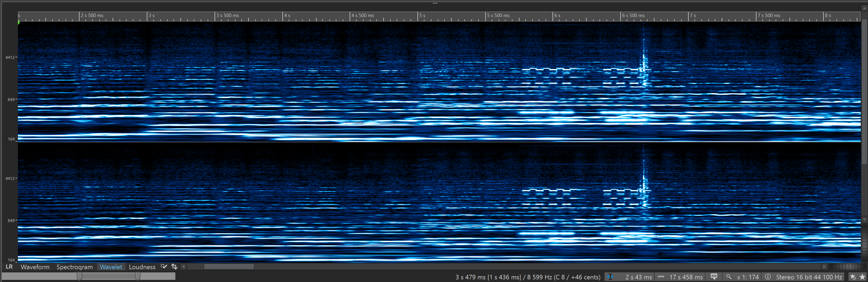Click the selection edit checkmark icon beside Loudness tab
The image size is (868, 282).
164,267
